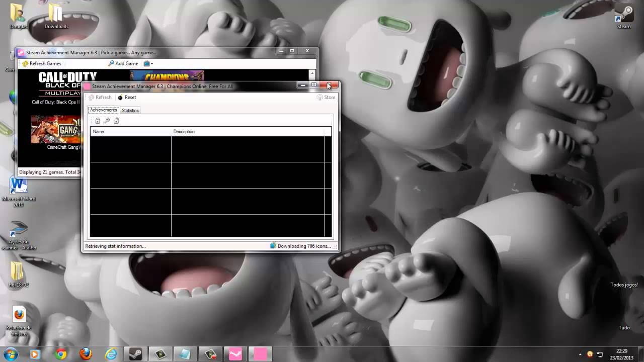Viewport: 644px width, 362px height.
Task: Minimize the Champions Online achievement window
Action: [303, 85]
